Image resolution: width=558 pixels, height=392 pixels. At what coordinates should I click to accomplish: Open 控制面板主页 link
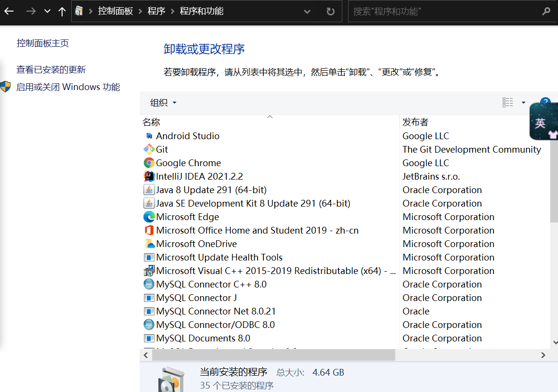(43, 43)
